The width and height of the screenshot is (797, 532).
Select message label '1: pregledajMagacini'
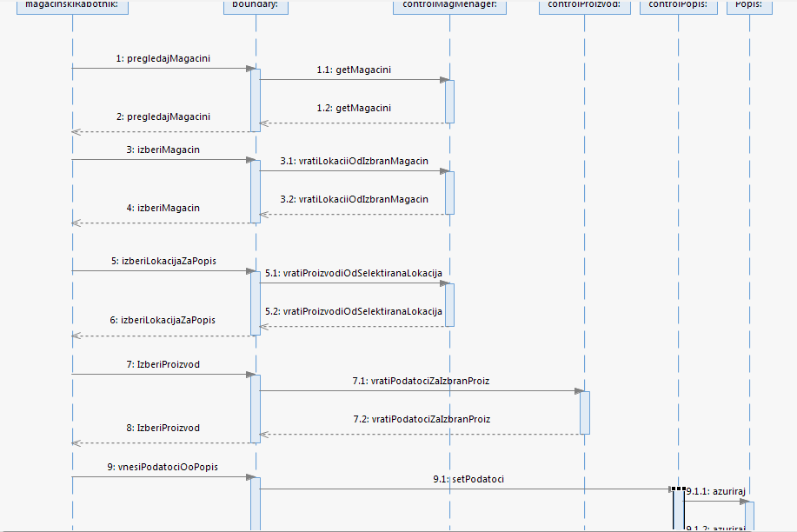163,59
